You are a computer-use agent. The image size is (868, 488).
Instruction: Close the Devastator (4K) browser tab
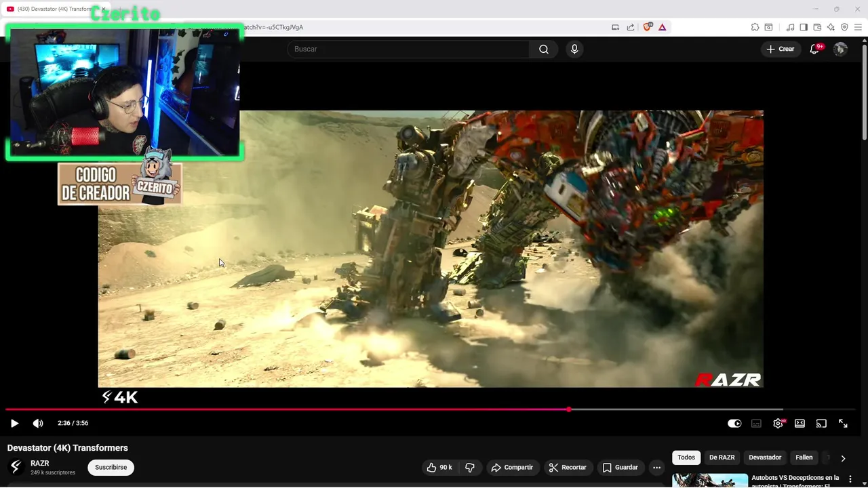(x=103, y=9)
